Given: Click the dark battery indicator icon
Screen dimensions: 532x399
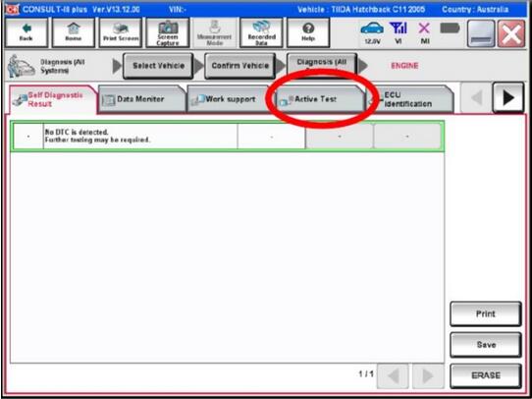Looking at the screenshot, I should [450, 28].
